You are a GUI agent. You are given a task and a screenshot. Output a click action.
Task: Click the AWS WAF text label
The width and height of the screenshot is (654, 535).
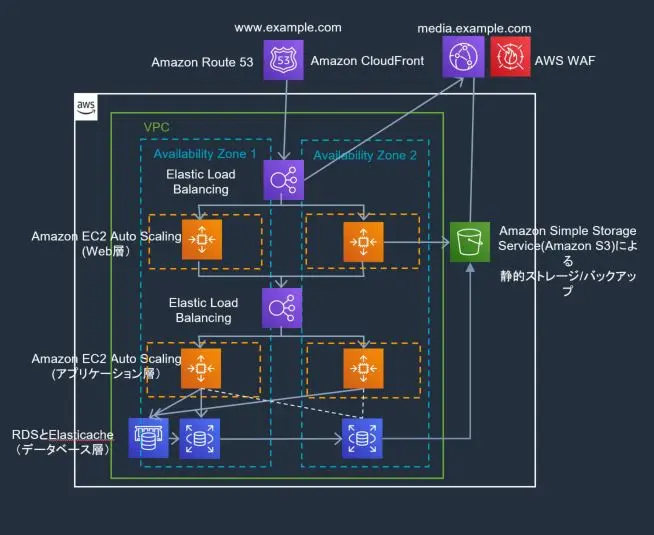click(x=565, y=61)
